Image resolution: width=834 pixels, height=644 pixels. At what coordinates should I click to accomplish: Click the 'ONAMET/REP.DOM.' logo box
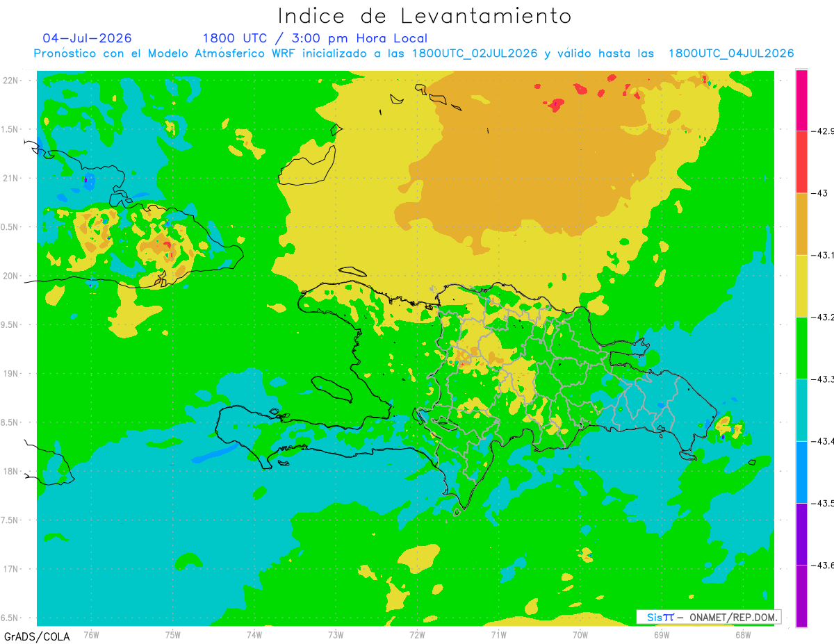(708, 617)
